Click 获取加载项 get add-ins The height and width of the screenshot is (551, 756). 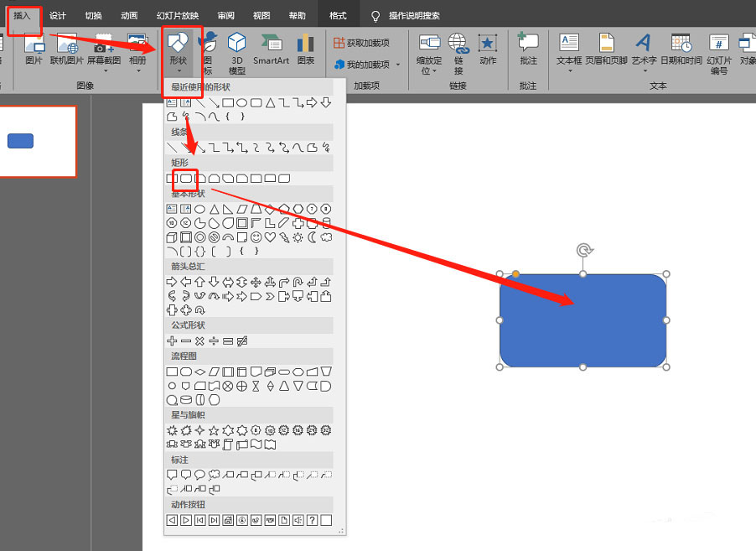pos(361,43)
